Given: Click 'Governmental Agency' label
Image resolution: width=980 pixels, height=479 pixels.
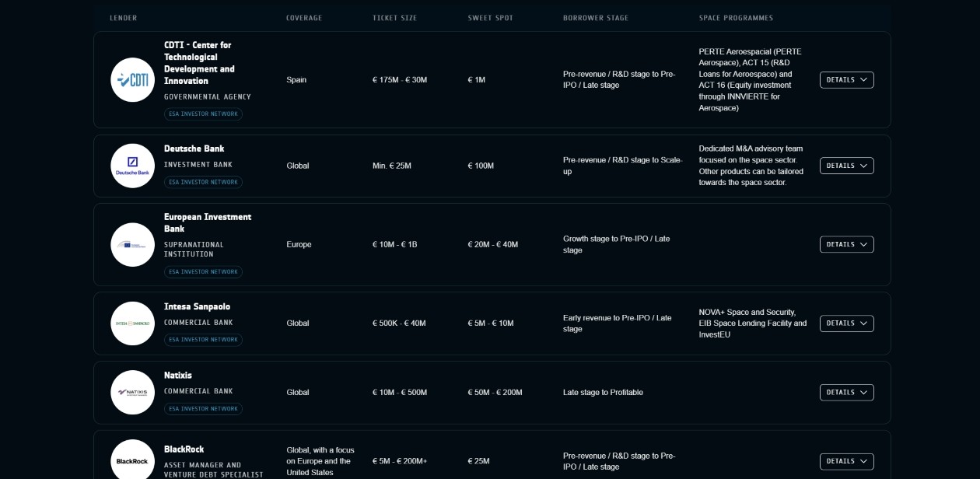Looking at the screenshot, I should click(208, 97).
